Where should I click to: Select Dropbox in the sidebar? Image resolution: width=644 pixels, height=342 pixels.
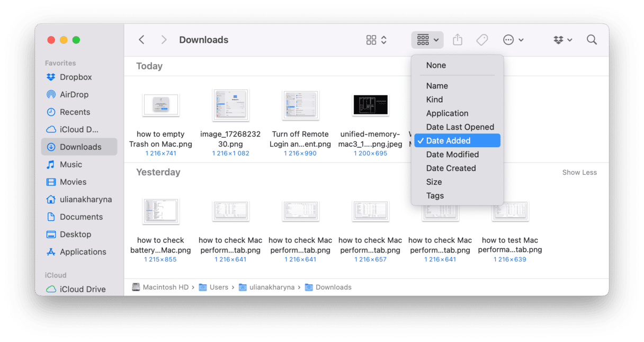click(x=79, y=77)
